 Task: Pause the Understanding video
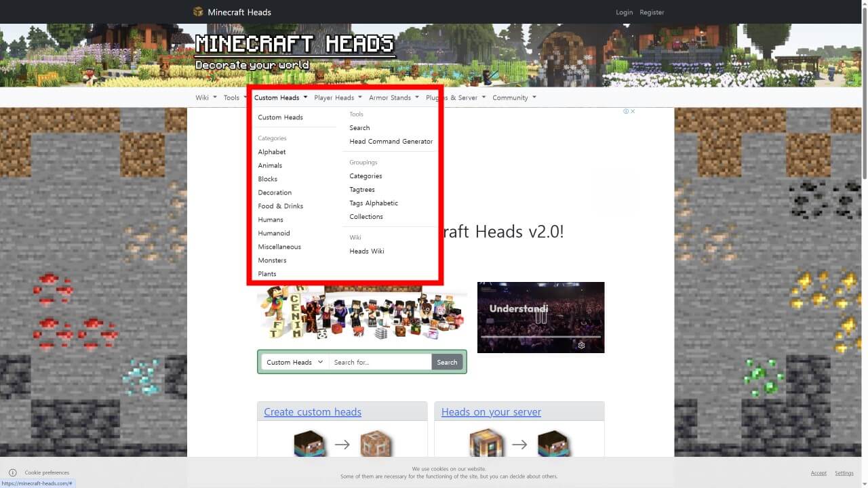[540, 316]
